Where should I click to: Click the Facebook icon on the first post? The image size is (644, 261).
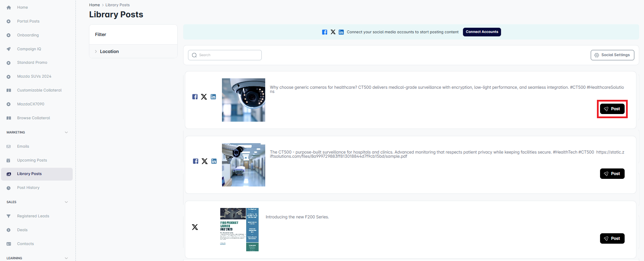(195, 97)
